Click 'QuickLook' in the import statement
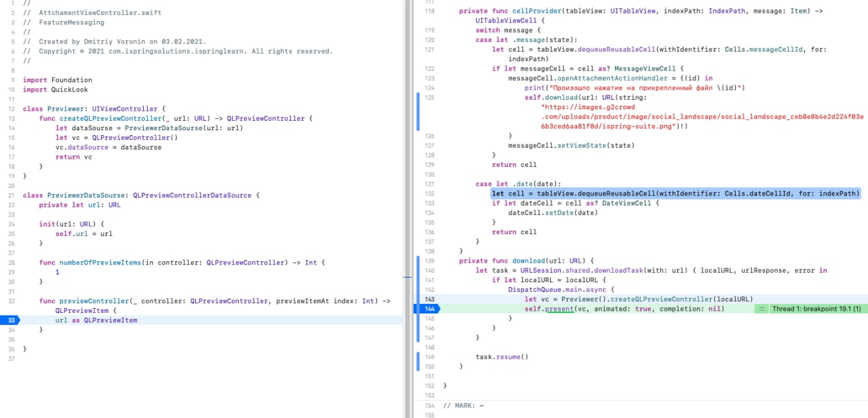Screen dimensions: 868x418 click(69, 90)
